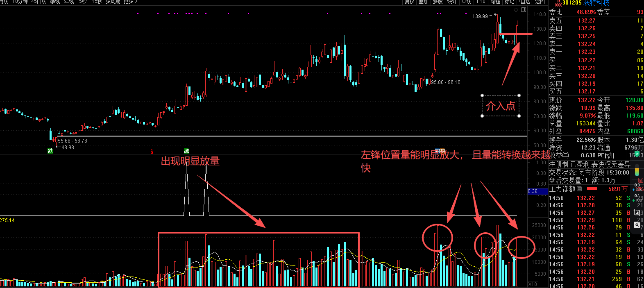644x288 pixels.
Task: Click the stock name 联特科技
Action: tap(596, 3)
